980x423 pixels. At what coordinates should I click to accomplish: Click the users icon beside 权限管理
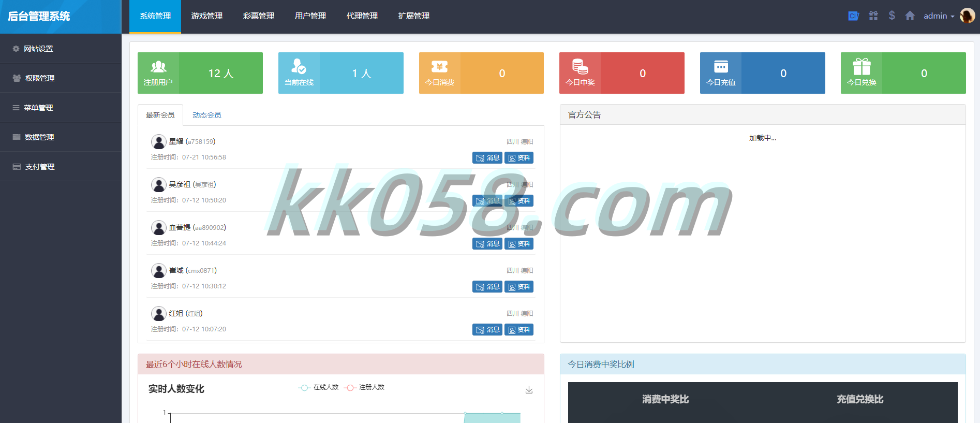(17, 78)
